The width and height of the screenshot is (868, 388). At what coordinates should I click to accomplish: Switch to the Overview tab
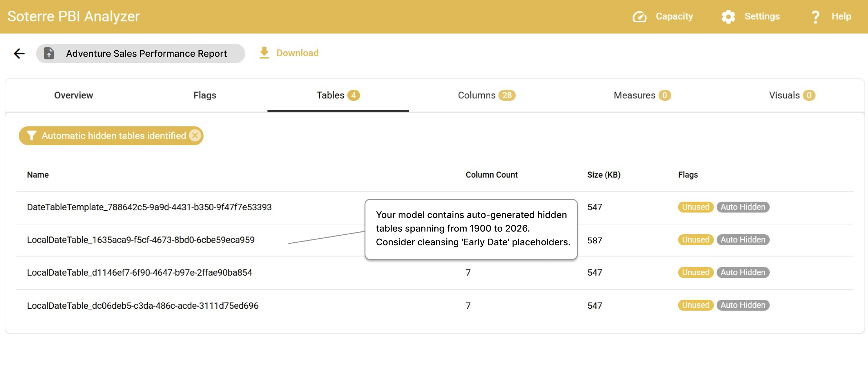pos(74,95)
